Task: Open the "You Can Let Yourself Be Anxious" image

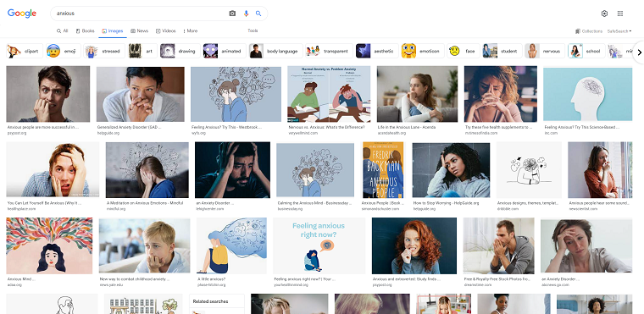Action: click(53, 169)
